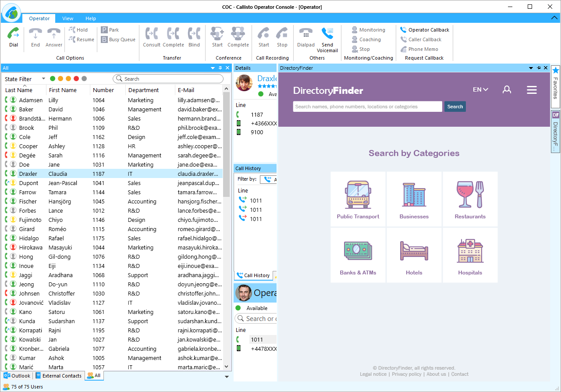
Task: Filter by red busy state dot
Action: [76, 79]
